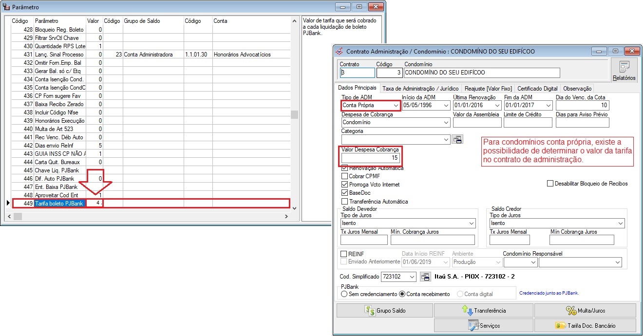Toggle the Desabilitar Bloqueio de Recibos checkbox
Viewport: 644px width, 336px height.
(x=550, y=184)
